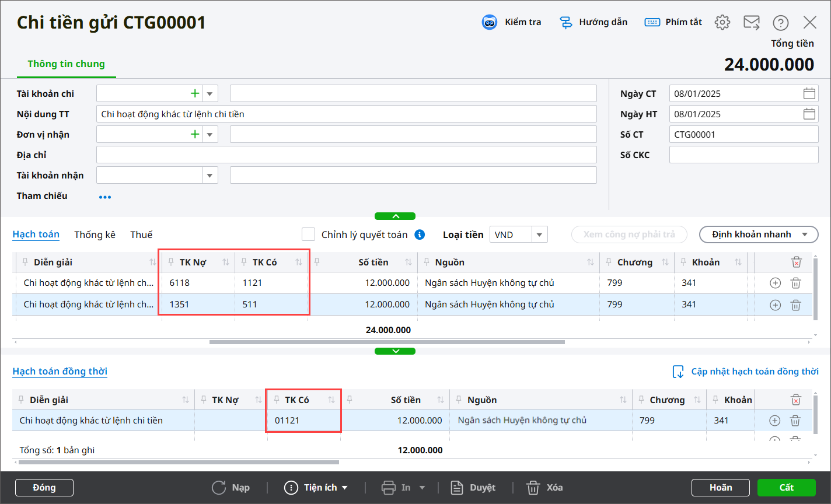831x504 pixels.
Task: Delete the 1351 accounting row
Action: 795,304
